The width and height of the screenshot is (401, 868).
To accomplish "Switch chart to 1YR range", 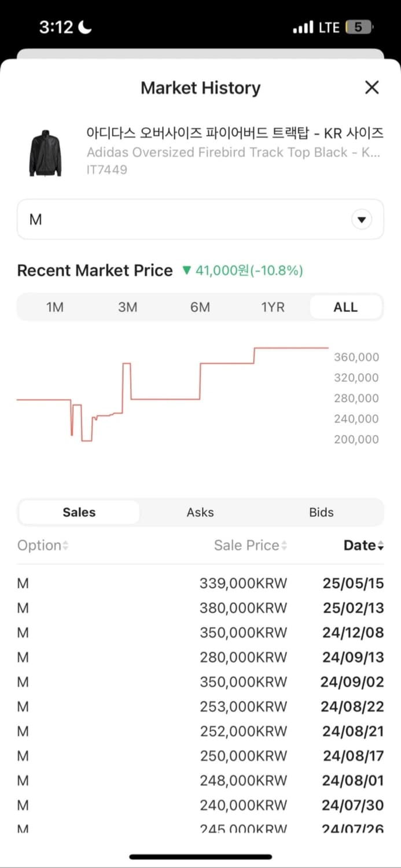I will pos(273,307).
